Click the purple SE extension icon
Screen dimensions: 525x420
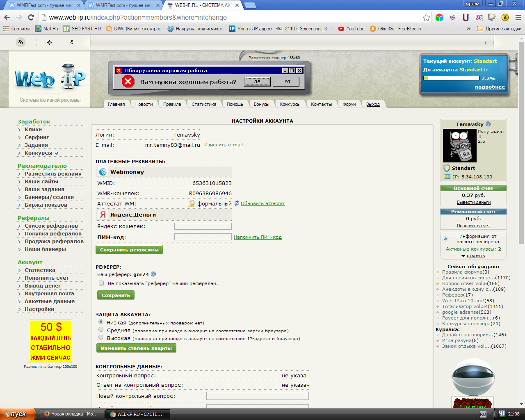point(479,17)
